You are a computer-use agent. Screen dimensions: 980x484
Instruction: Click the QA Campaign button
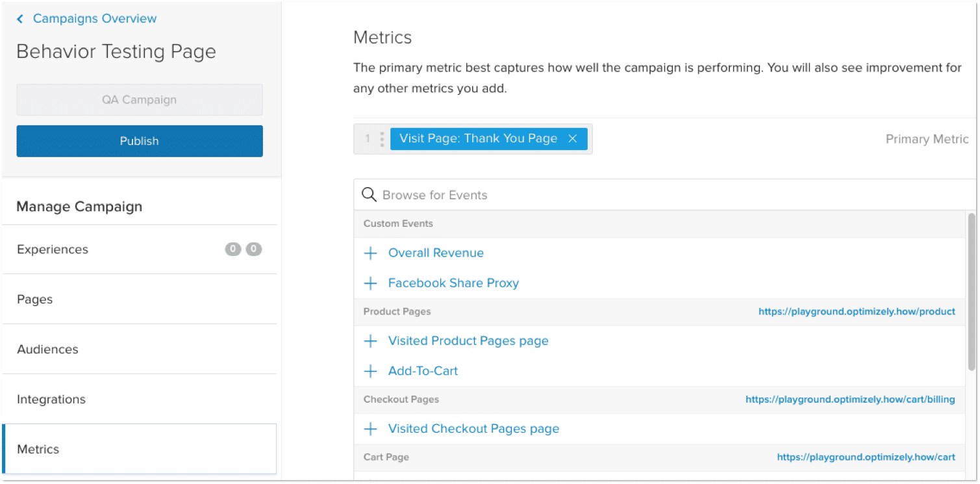(139, 99)
